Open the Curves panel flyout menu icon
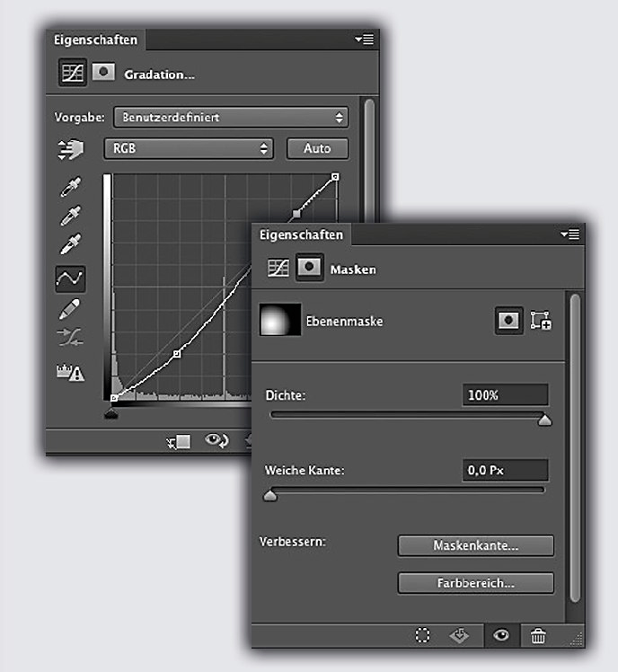Screen dimensions: 618x672 (x=365, y=40)
